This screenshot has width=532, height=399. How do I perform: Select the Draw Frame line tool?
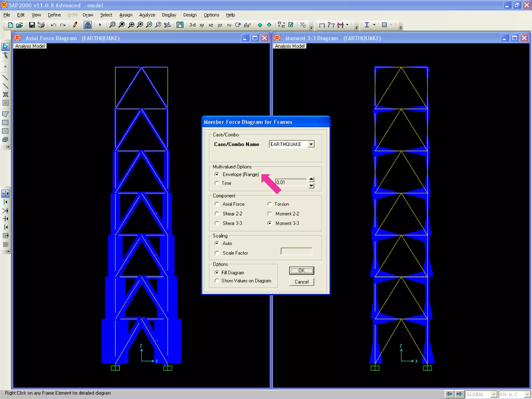(5, 77)
